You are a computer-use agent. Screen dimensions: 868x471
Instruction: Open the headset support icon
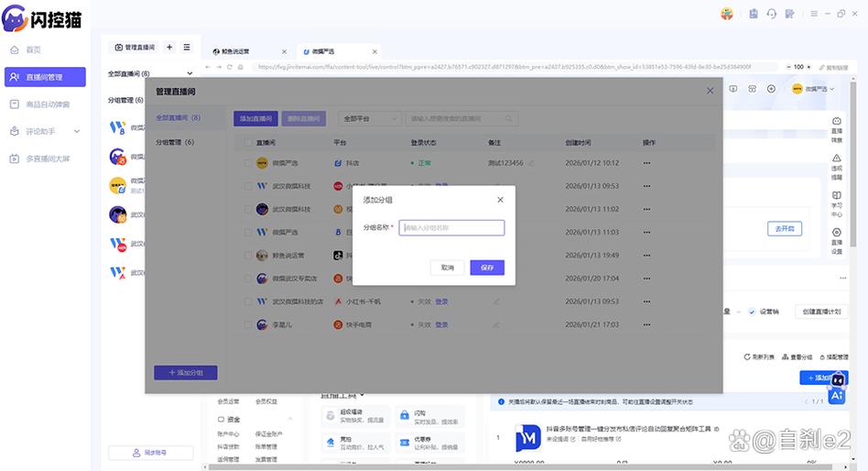coord(772,14)
